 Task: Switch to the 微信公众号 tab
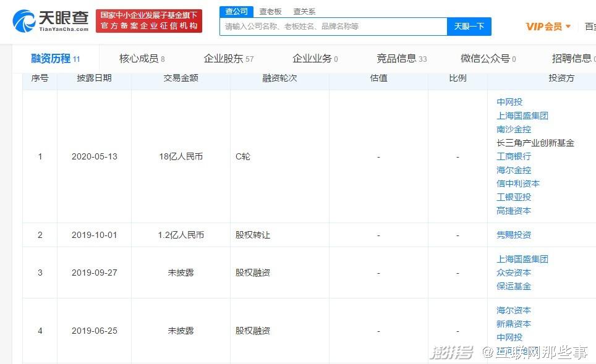click(x=488, y=59)
